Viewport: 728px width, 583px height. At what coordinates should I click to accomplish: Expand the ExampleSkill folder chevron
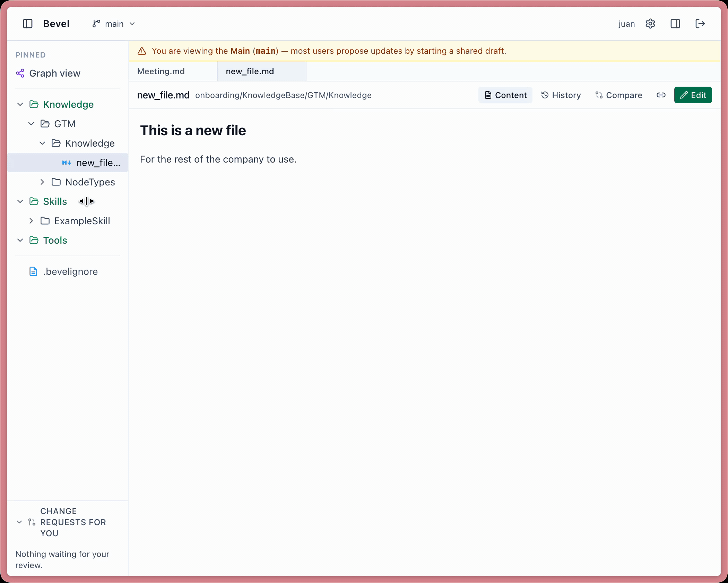[31, 221]
